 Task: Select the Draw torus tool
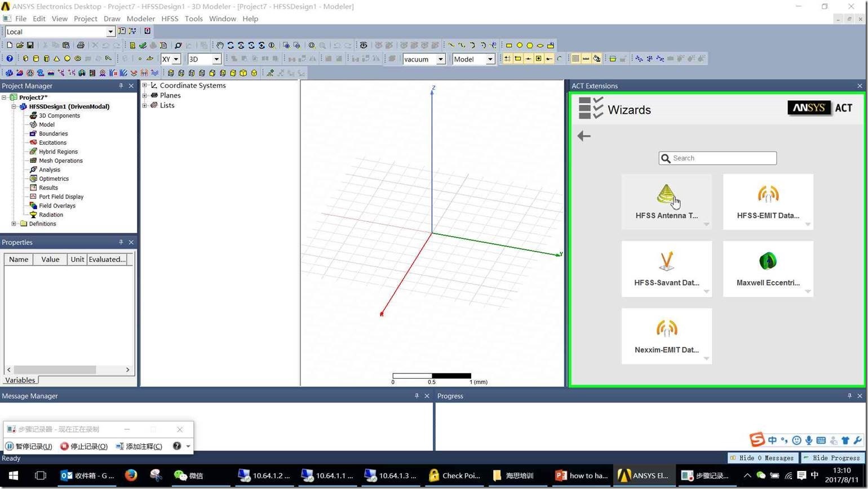coord(78,59)
